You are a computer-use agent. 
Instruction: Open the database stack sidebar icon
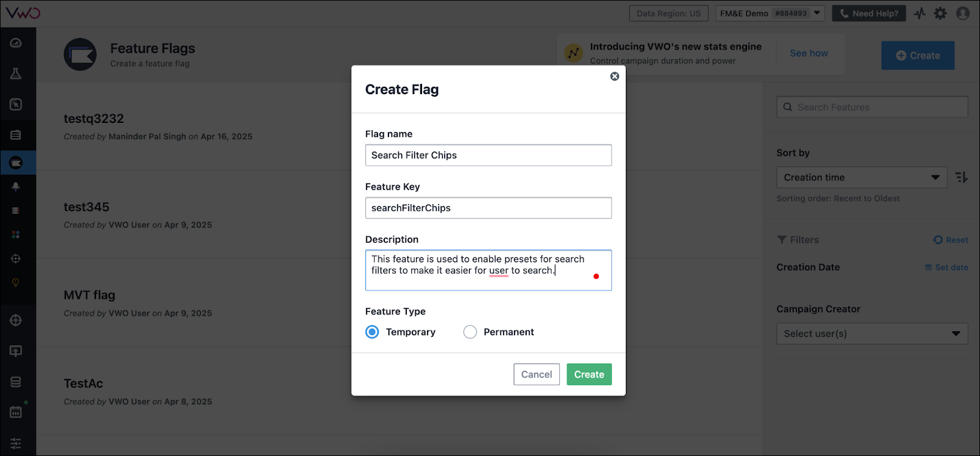click(x=16, y=382)
